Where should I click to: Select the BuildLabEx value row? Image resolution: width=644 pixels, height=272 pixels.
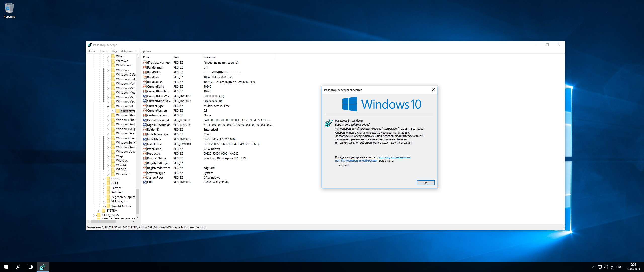coord(208,82)
